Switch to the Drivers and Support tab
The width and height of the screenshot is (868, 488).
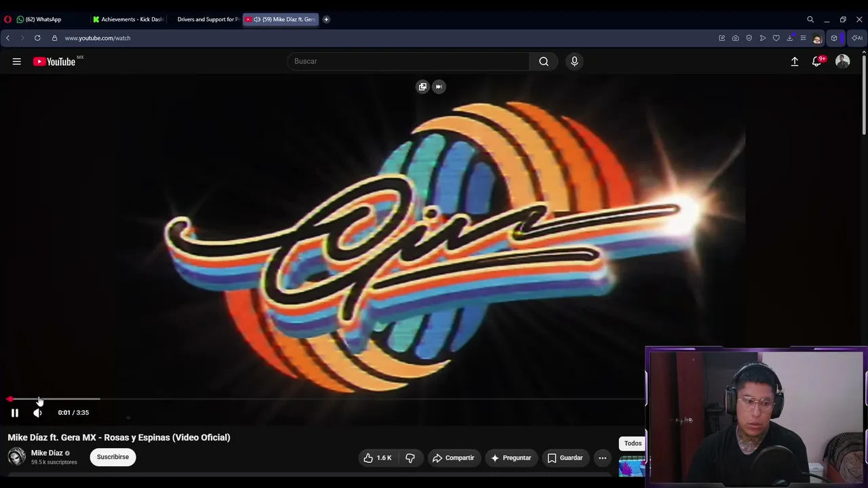(205, 20)
